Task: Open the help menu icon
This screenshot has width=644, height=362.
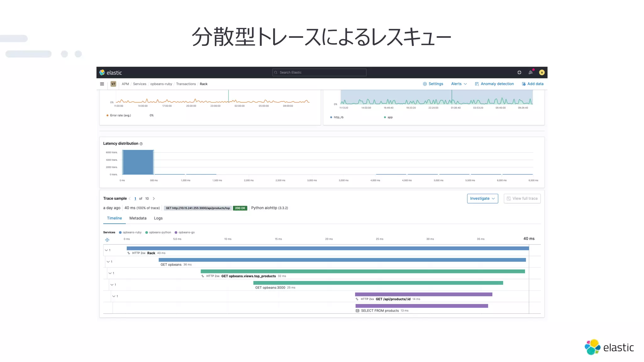Action: click(519, 73)
